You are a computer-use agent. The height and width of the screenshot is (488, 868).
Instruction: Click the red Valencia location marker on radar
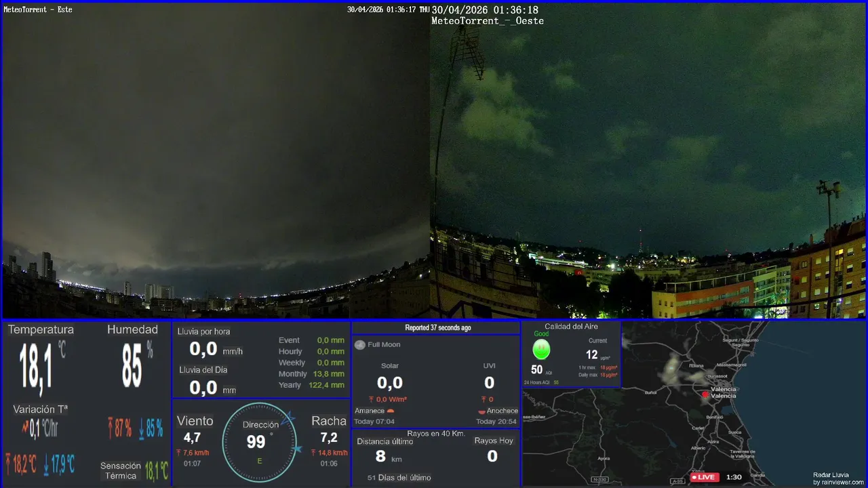pos(705,394)
